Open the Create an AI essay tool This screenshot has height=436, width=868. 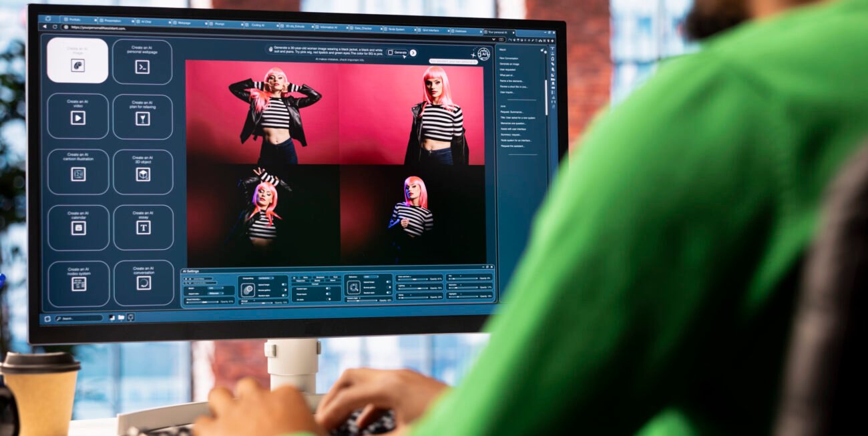click(x=143, y=227)
